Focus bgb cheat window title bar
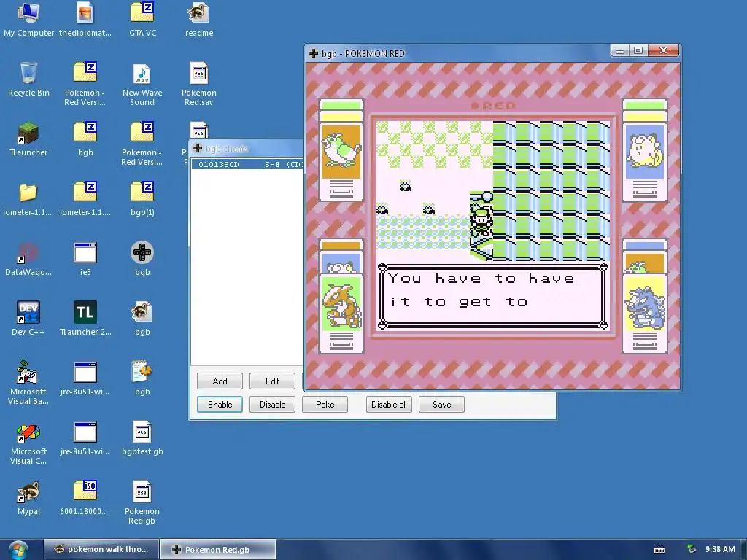 tap(247, 149)
